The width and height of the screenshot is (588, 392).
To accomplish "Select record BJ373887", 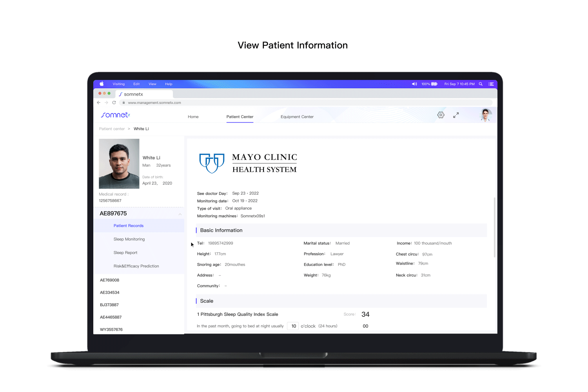I will (109, 305).
